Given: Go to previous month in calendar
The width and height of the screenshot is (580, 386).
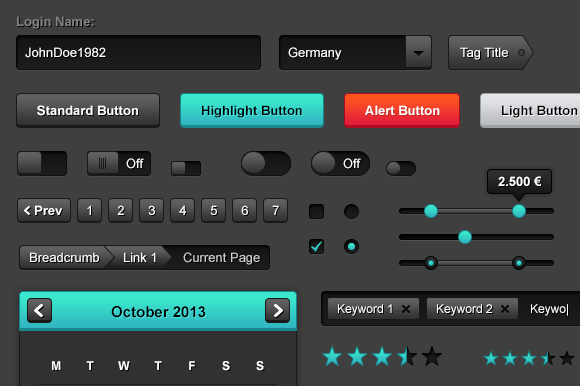Looking at the screenshot, I should 39,311.
